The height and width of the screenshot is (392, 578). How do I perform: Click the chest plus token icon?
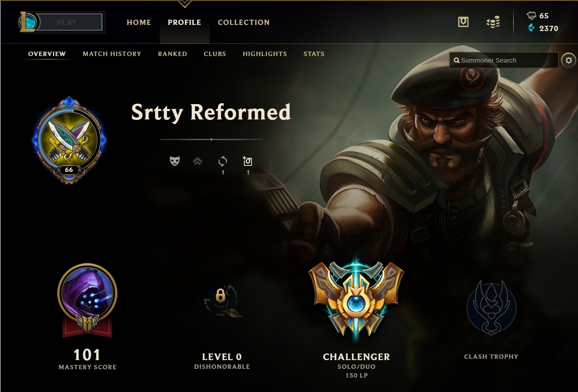[248, 161]
